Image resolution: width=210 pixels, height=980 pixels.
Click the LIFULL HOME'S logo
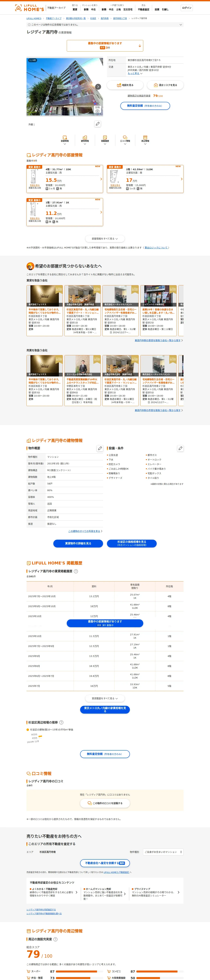pyautogui.click(x=29, y=8)
